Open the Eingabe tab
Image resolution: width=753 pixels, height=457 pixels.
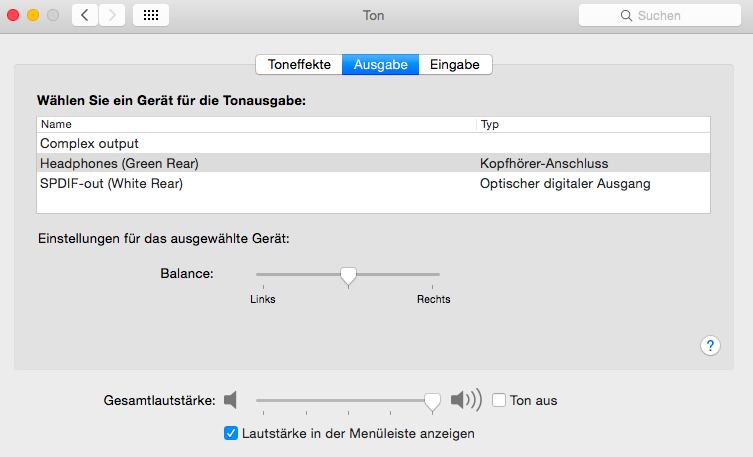(x=455, y=65)
